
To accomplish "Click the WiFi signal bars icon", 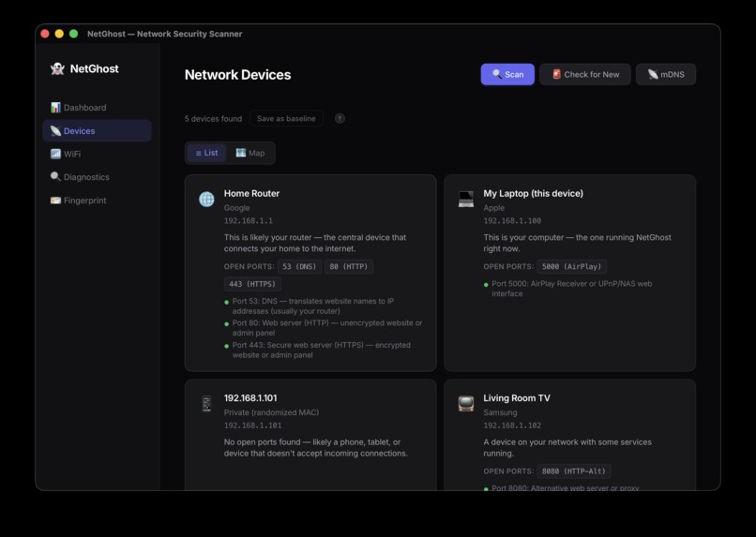I will [x=56, y=154].
